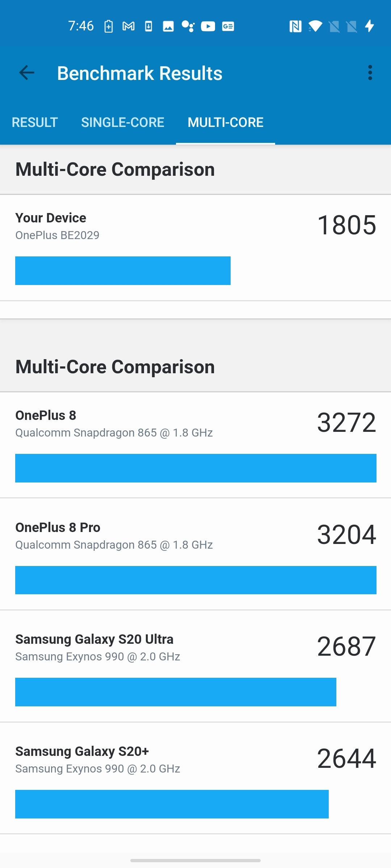The height and width of the screenshot is (868, 391).
Task: Tap the Samsung Galaxy S20+ entry
Action: pos(195,781)
